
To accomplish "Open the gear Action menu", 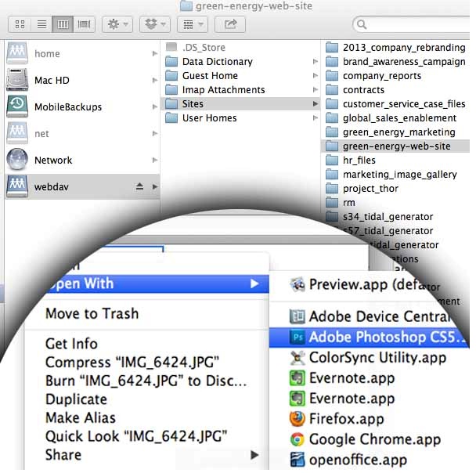I will tap(117, 24).
